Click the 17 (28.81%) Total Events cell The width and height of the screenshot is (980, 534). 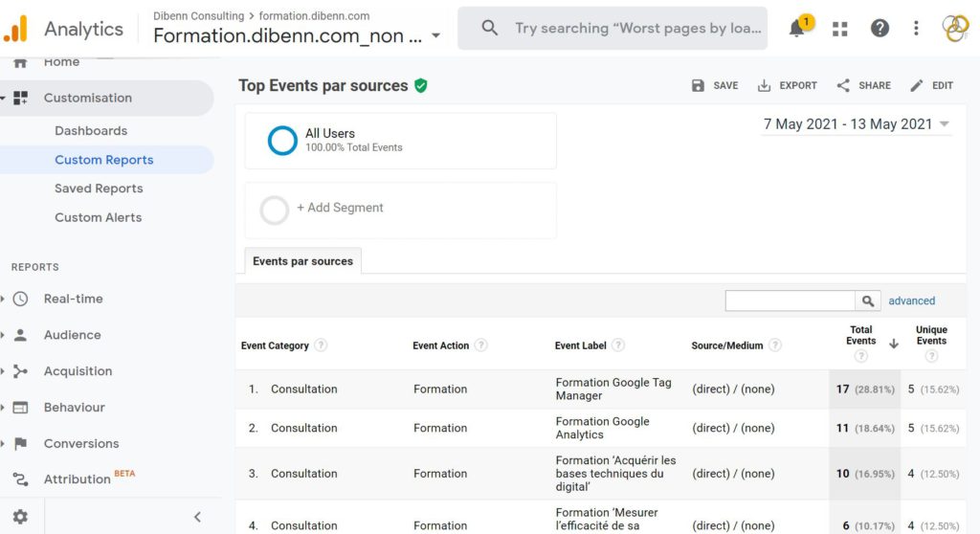pyautogui.click(x=865, y=389)
